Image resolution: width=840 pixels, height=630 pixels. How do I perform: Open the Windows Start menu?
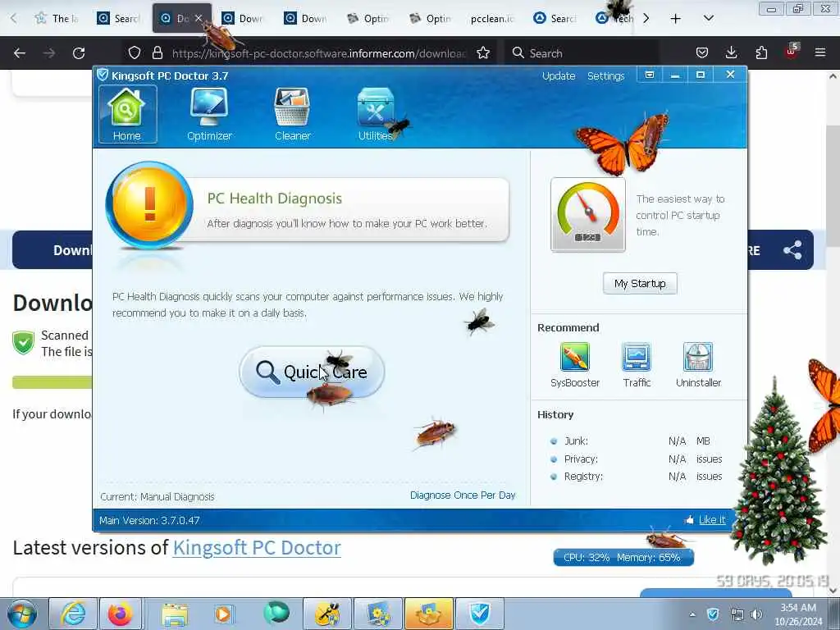pos(21,614)
